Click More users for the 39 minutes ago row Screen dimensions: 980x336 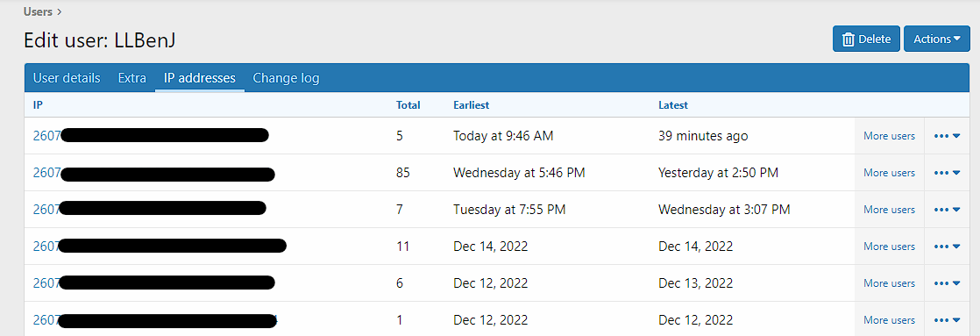889,136
